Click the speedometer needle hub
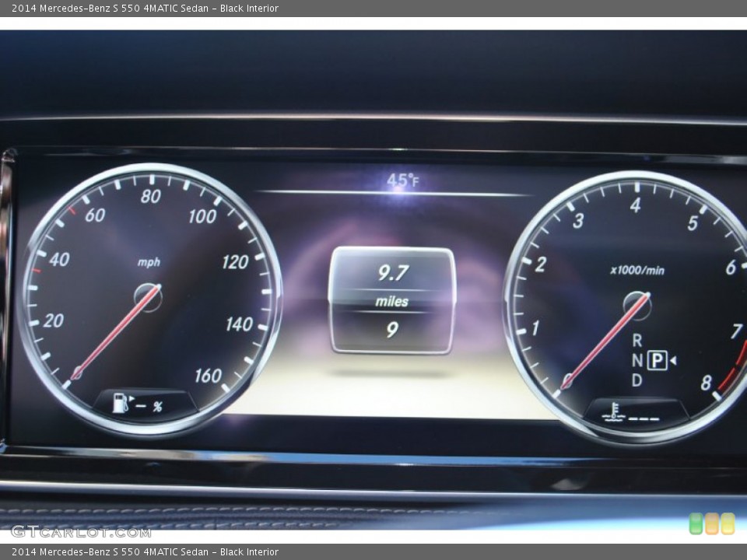The image size is (747, 560). click(148, 297)
